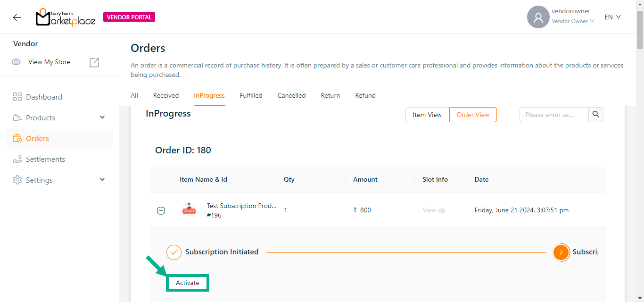Click the Dashboard grid icon

coord(17,97)
